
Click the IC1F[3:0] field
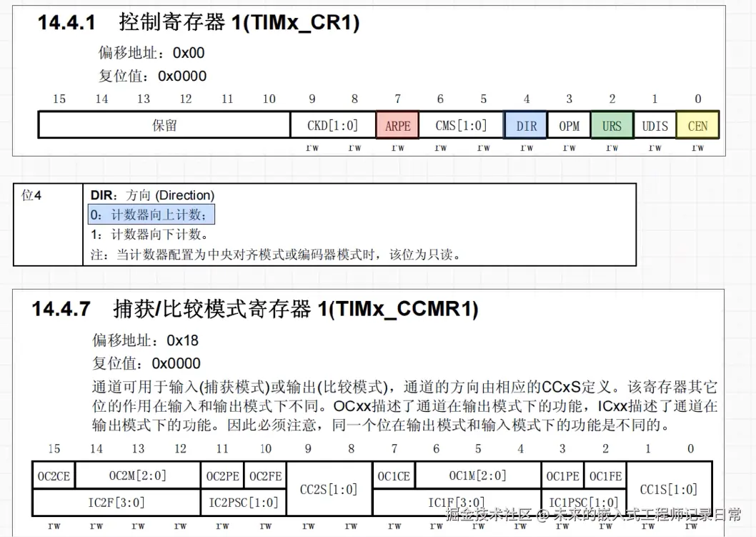pyautogui.click(x=457, y=503)
